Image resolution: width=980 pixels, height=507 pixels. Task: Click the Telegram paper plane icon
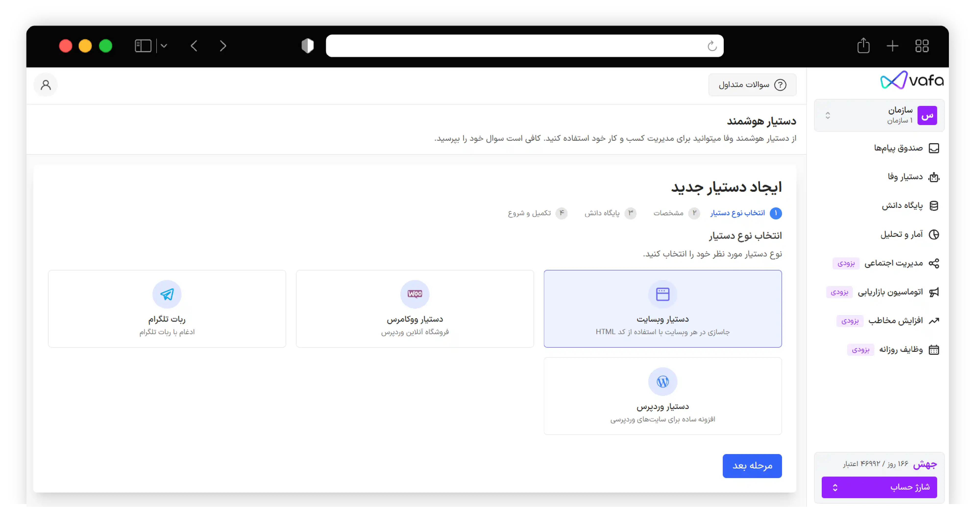[x=167, y=294]
